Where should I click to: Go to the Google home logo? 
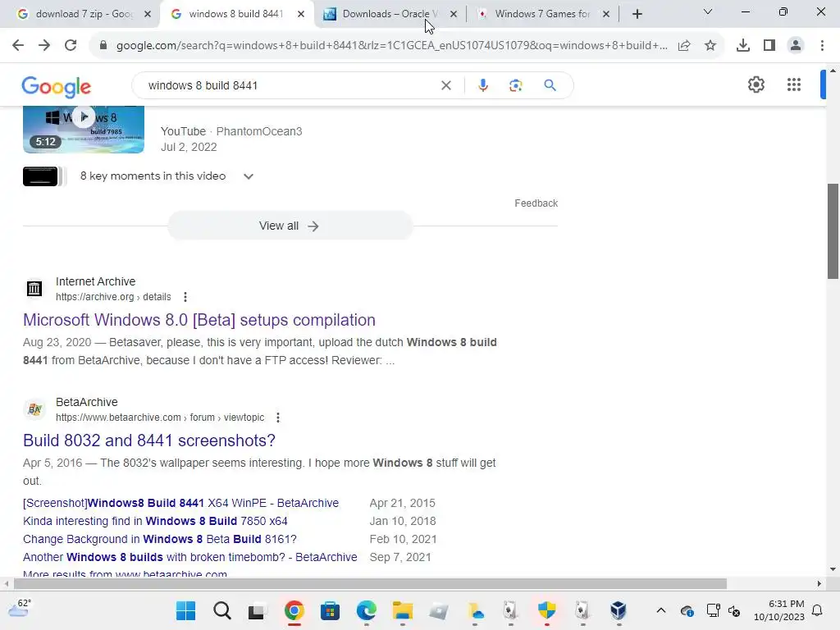point(57,86)
